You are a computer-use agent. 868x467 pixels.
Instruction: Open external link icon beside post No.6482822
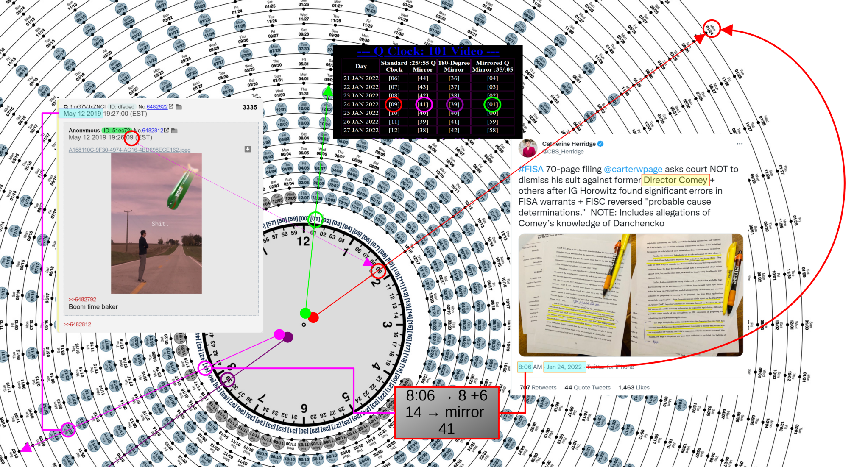click(x=171, y=107)
